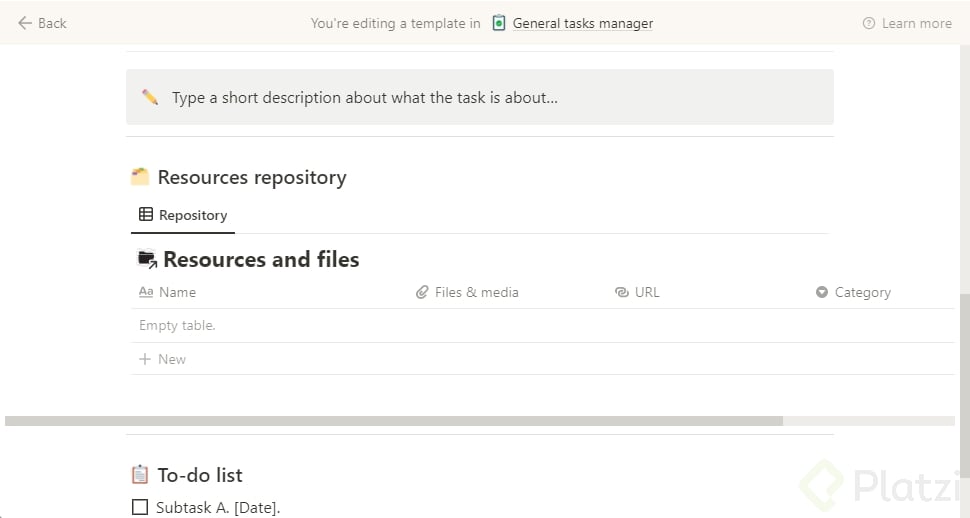Click the pencil emoji in the description callout
The height and width of the screenshot is (518, 970).
150,97
